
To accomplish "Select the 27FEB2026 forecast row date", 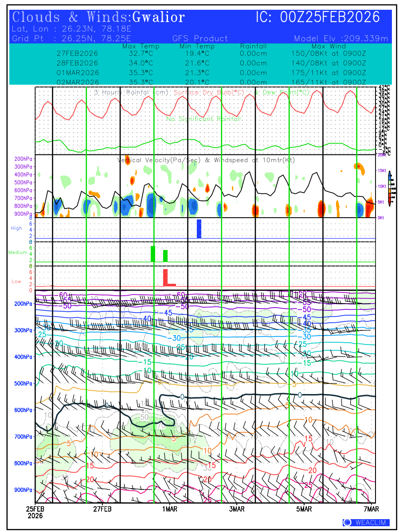I will (78, 53).
